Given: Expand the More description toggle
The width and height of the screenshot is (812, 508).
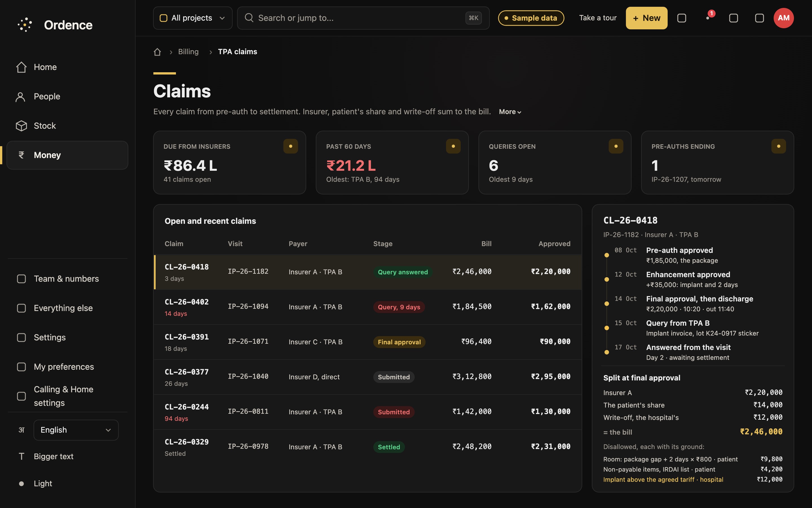Looking at the screenshot, I should click(510, 112).
